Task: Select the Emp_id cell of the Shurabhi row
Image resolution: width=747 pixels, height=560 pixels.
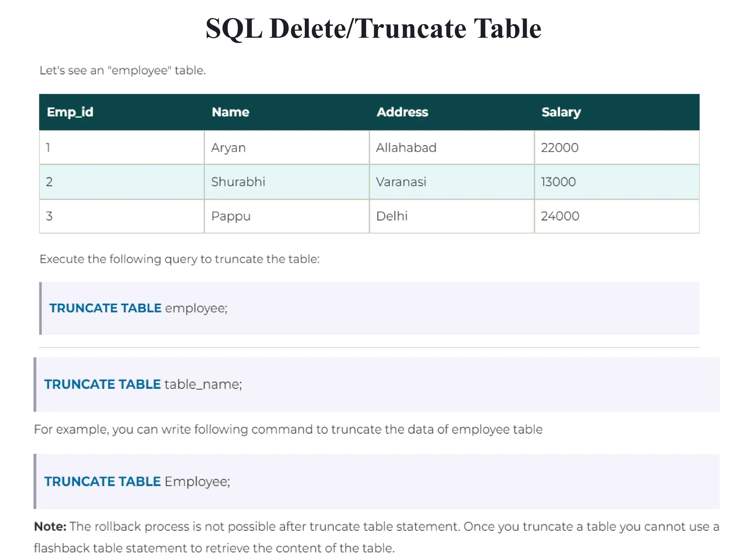Action: tap(121, 182)
